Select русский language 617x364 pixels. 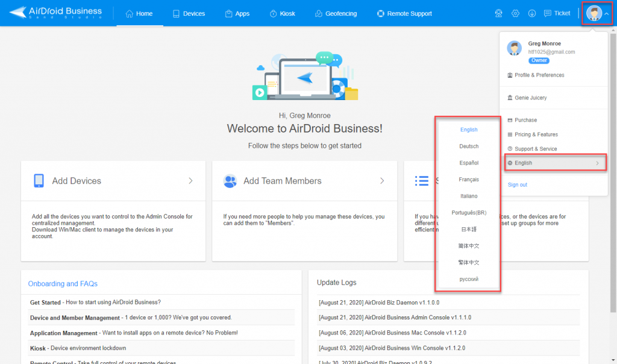pyautogui.click(x=469, y=279)
